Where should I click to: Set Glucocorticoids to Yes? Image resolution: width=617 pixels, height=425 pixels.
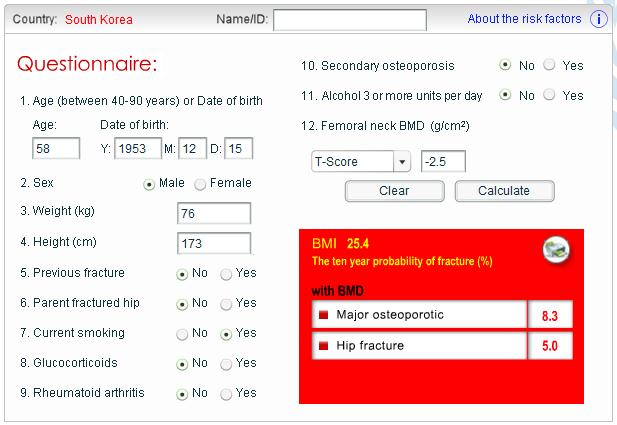pos(226,364)
